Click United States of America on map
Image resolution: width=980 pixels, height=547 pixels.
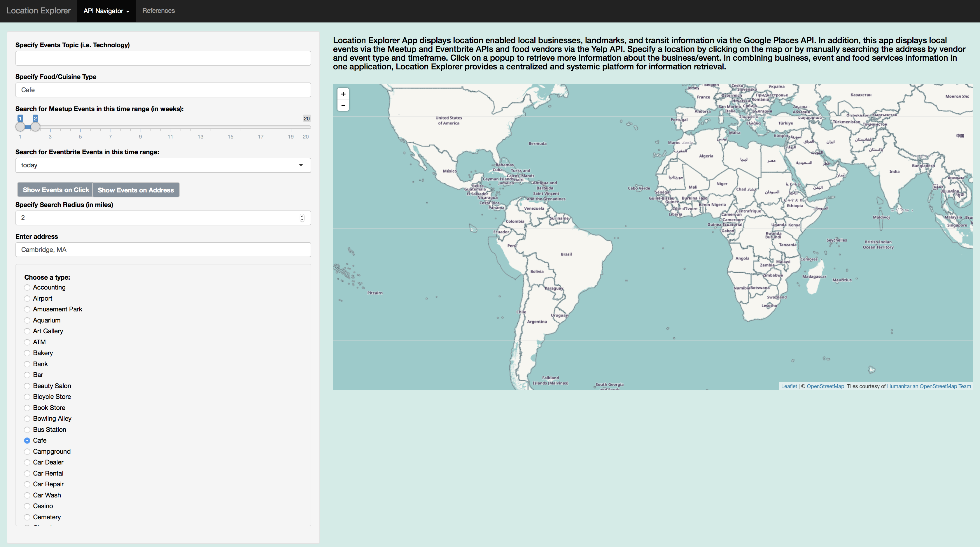tap(449, 121)
